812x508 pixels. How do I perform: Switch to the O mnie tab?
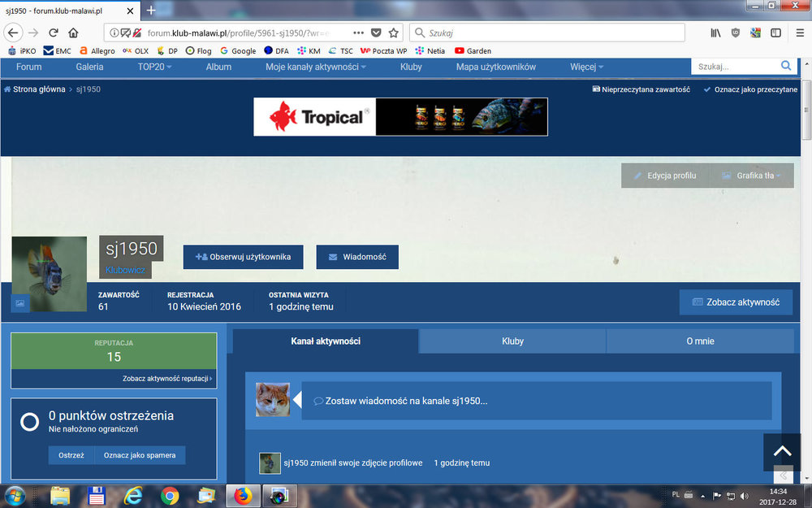pos(700,341)
